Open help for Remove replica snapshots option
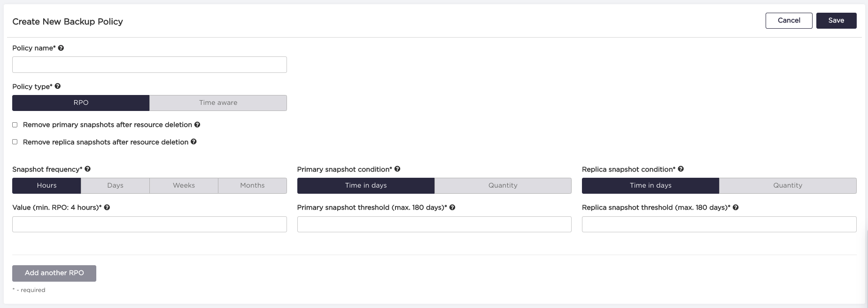 click(194, 142)
